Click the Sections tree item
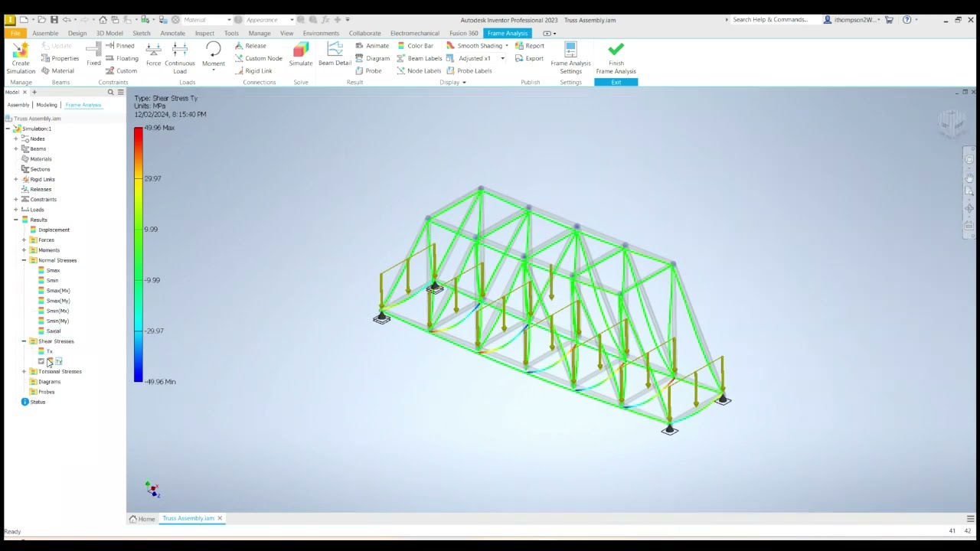 35,169
